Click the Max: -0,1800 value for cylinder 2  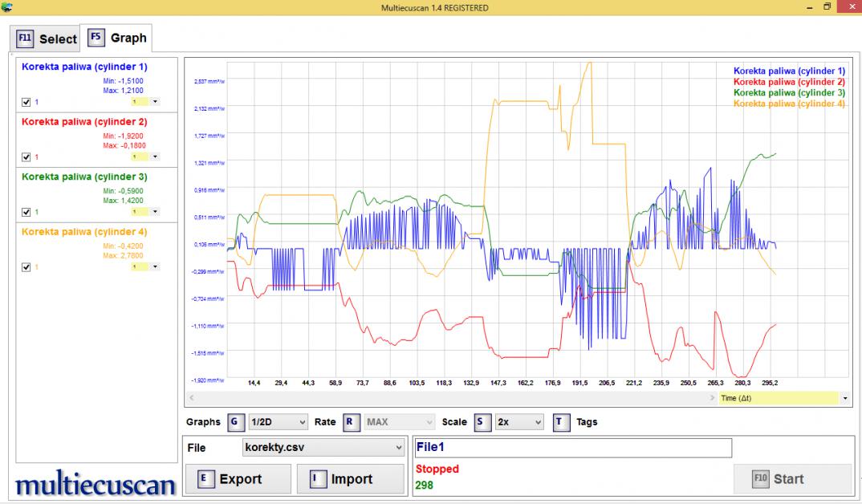click(124, 145)
